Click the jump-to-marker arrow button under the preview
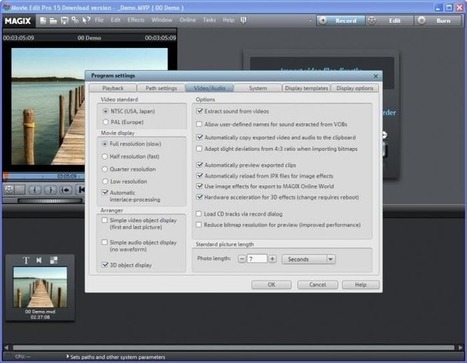467x363 pixels. point(66,190)
